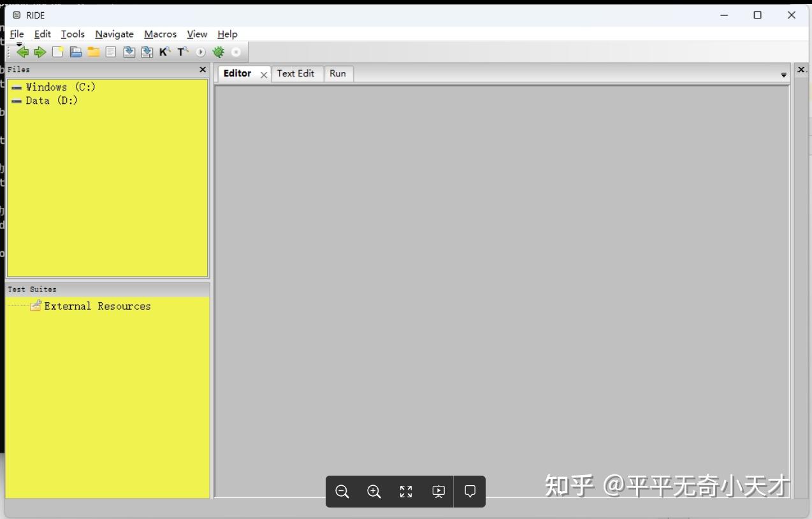
Task: Search tests using the T magnifier icon
Action: [x=182, y=52]
